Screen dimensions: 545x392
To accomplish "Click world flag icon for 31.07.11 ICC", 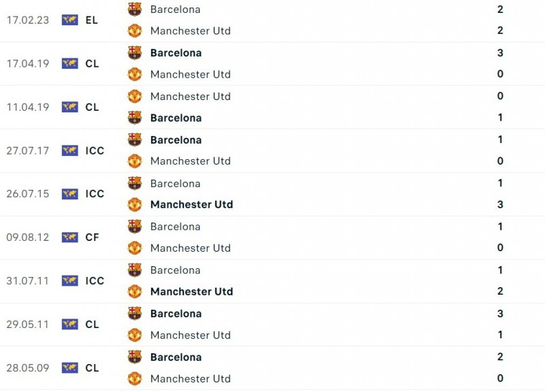I will pyautogui.click(x=70, y=280).
